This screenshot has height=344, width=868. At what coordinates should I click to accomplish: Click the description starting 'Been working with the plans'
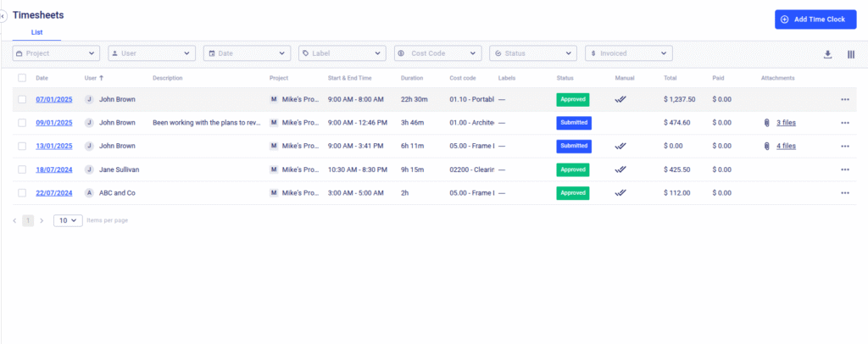[x=207, y=123]
